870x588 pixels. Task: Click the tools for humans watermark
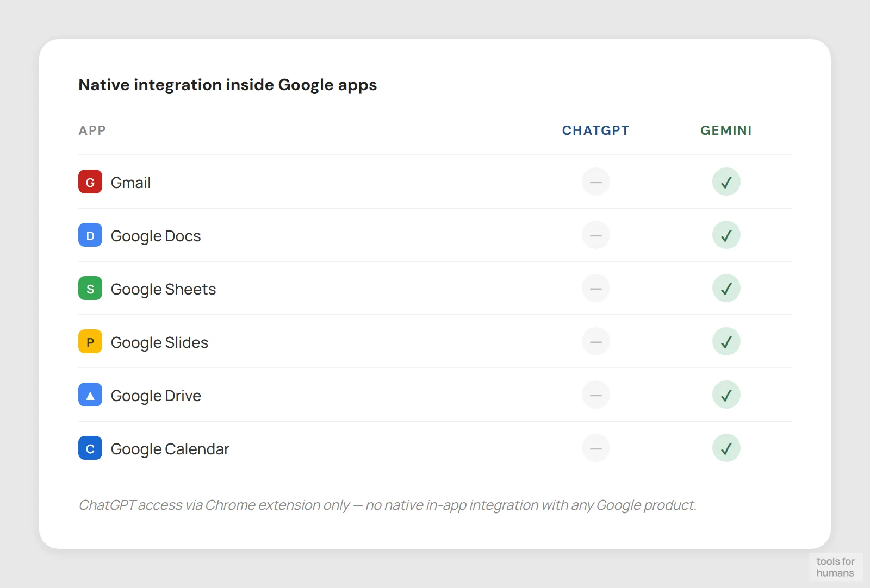[836, 567]
